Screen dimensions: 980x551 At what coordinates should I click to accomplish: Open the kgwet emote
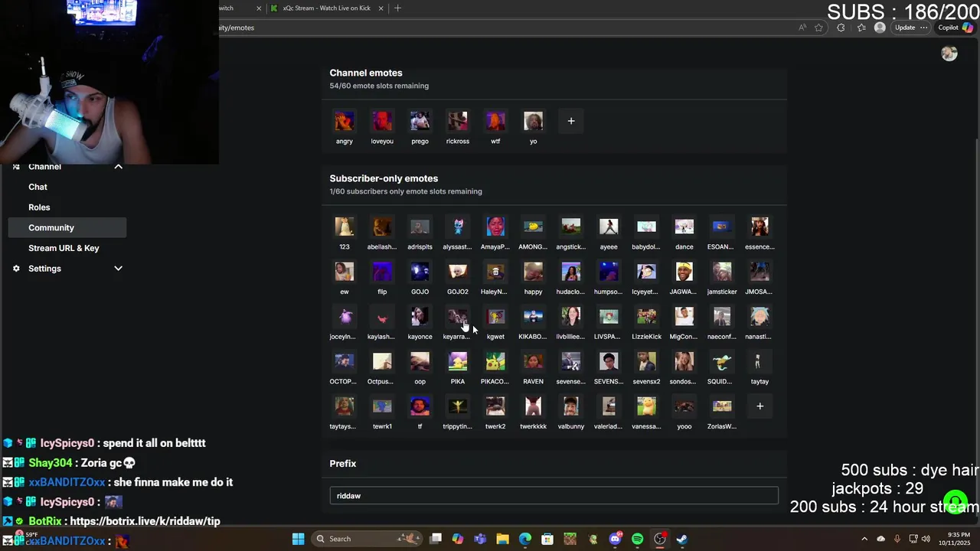(495, 317)
